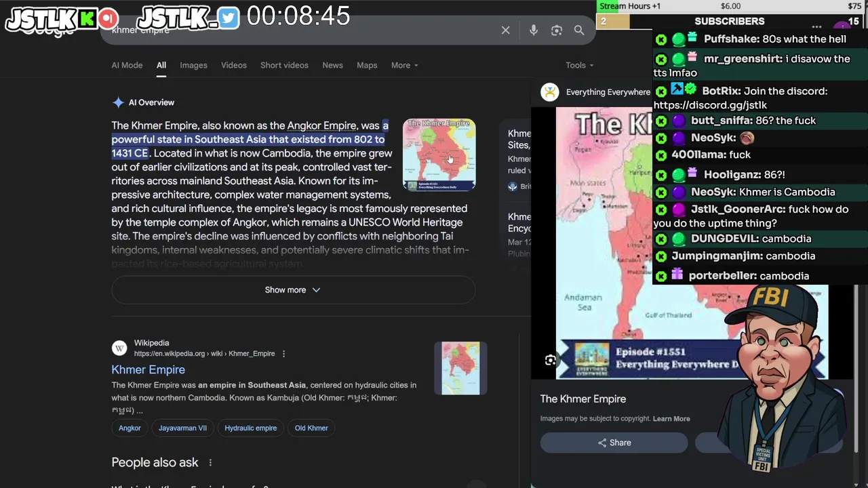This screenshot has height=488, width=868.
Task: Open the Tools dropdown
Action: coord(580,65)
